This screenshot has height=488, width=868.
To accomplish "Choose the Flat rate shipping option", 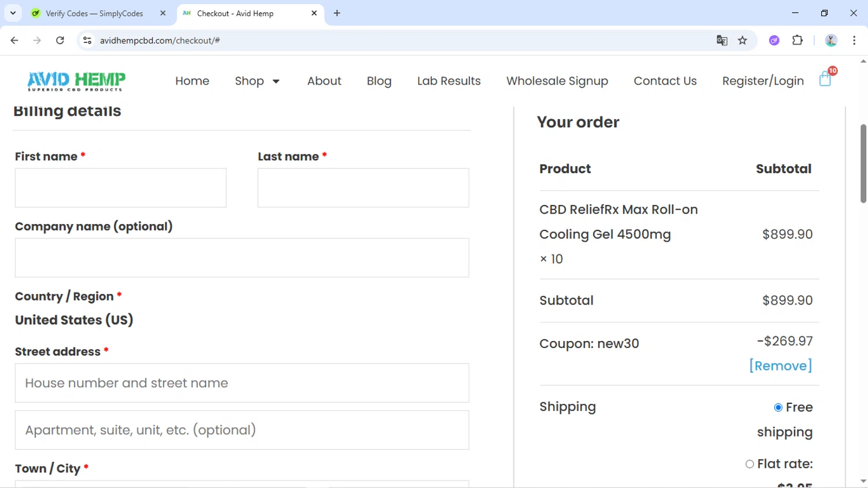I will point(750,464).
